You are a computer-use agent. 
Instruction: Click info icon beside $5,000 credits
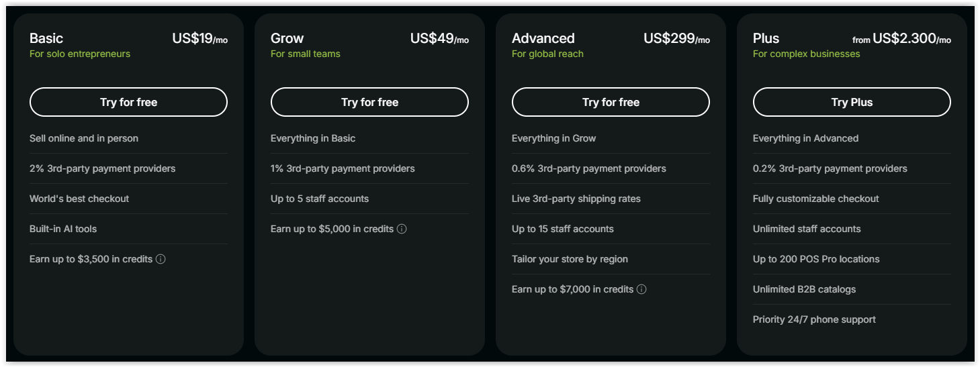(402, 229)
